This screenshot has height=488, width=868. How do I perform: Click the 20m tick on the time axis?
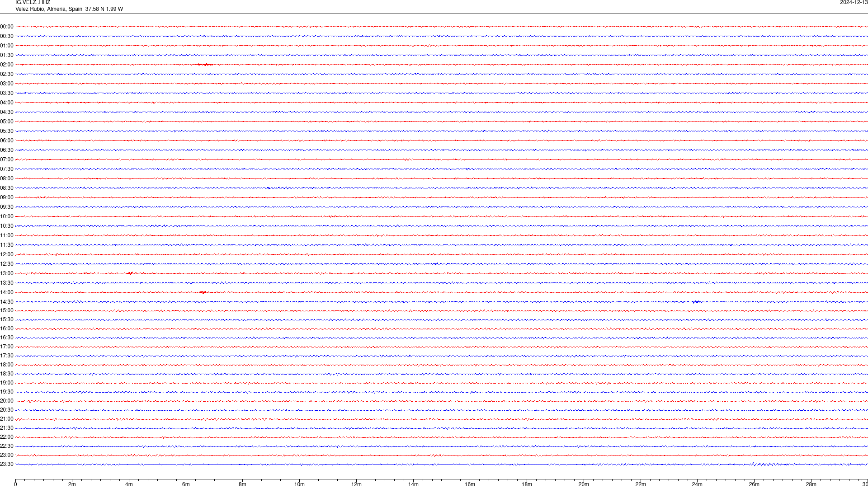tap(584, 484)
